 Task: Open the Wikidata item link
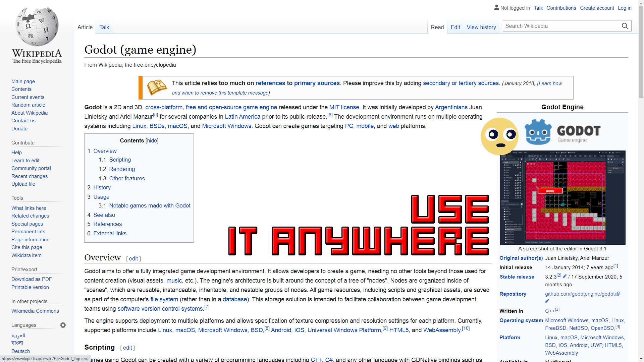[x=26, y=255]
